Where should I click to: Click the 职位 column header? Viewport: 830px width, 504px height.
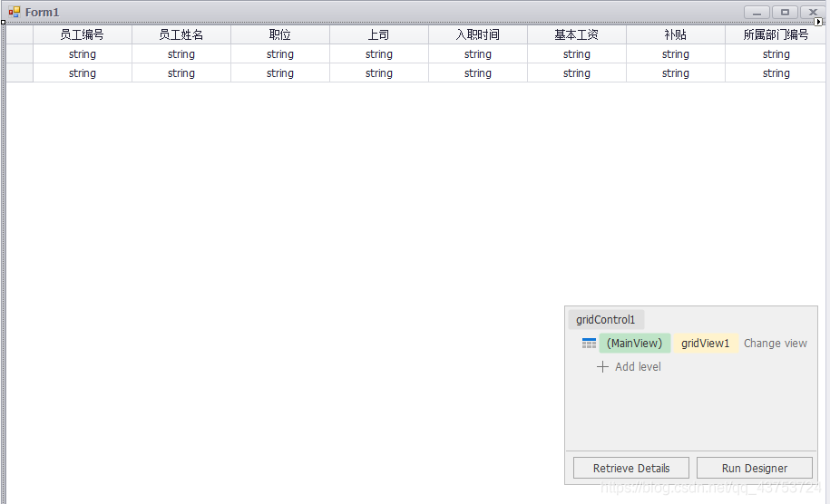[x=280, y=35]
